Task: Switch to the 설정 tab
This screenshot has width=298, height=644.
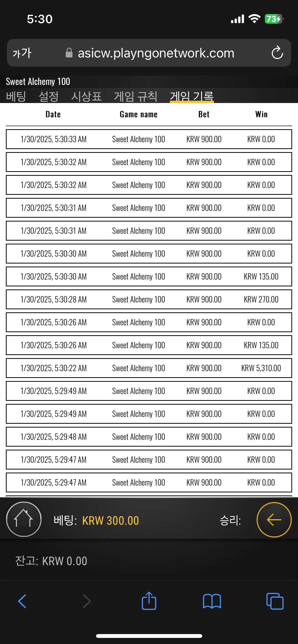Action: pyautogui.click(x=48, y=96)
